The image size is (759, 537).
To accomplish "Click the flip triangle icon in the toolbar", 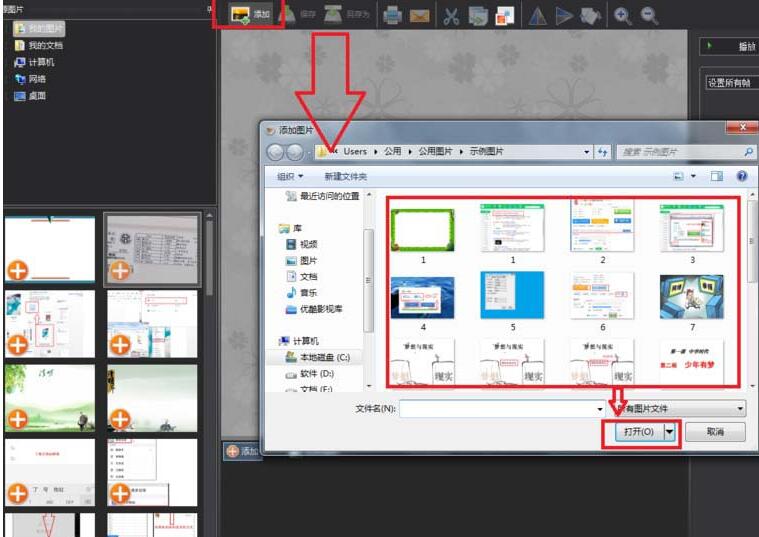I will [537, 16].
